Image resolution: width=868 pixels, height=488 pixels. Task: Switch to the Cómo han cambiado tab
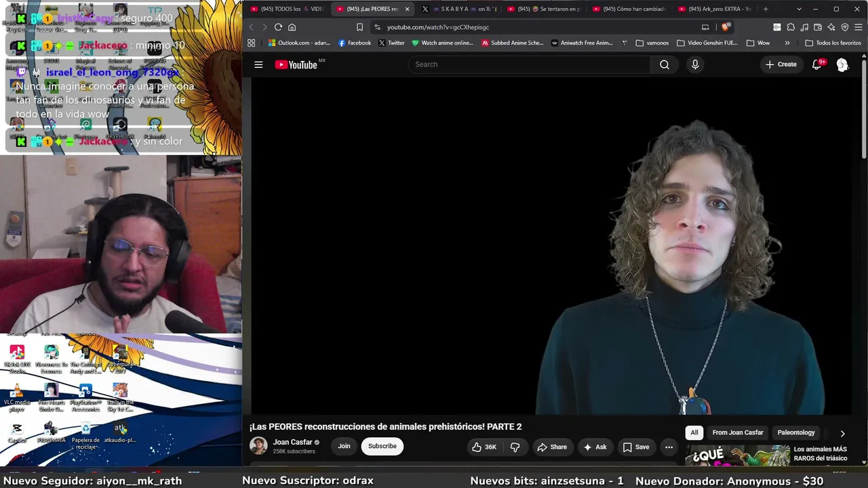coord(630,9)
